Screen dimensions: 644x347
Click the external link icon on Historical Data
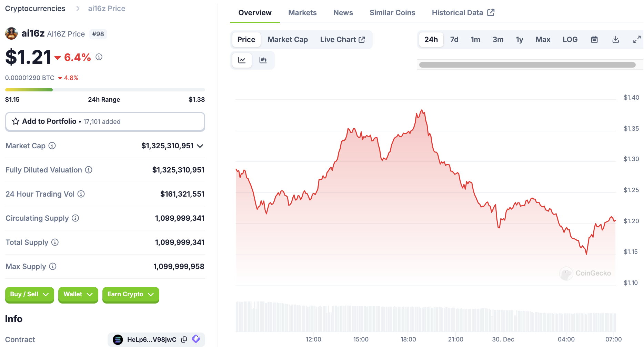click(491, 12)
